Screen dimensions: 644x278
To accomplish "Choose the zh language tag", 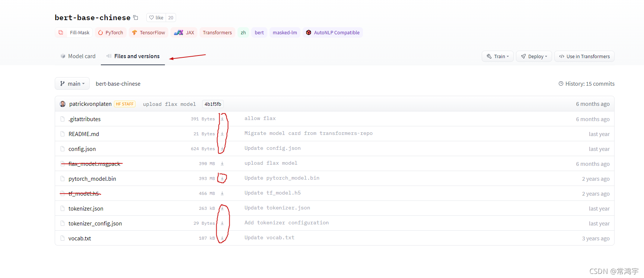I will [243, 32].
